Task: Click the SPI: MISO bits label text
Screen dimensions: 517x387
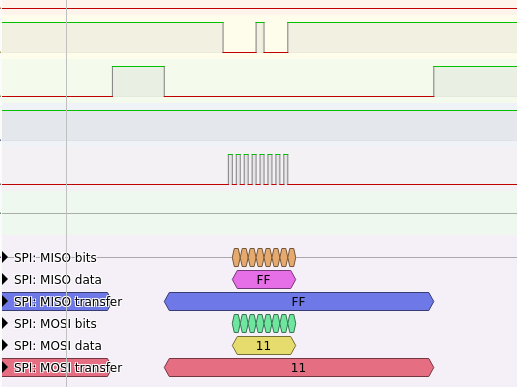Action: pos(55,257)
